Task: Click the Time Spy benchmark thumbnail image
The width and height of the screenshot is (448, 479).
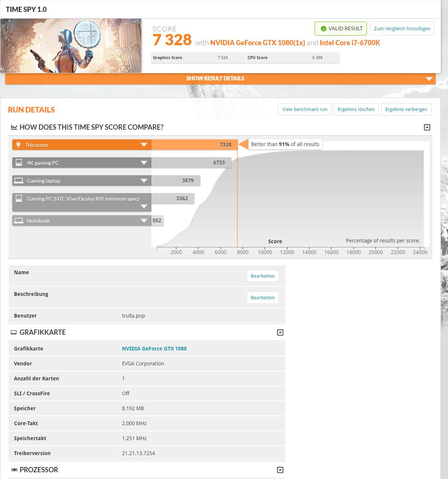Action: click(71, 46)
